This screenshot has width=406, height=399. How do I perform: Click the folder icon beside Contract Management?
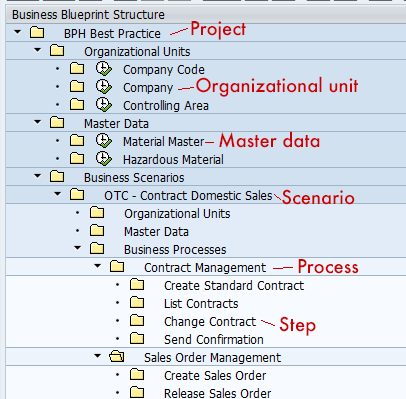(117, 267)
